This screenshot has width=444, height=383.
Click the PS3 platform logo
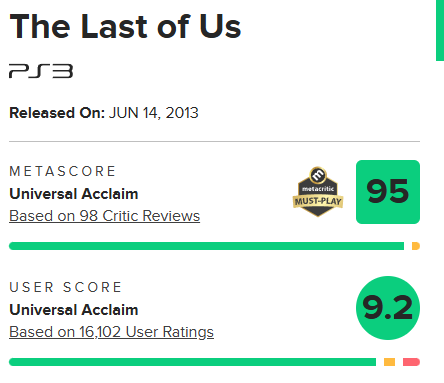[41, 71]
